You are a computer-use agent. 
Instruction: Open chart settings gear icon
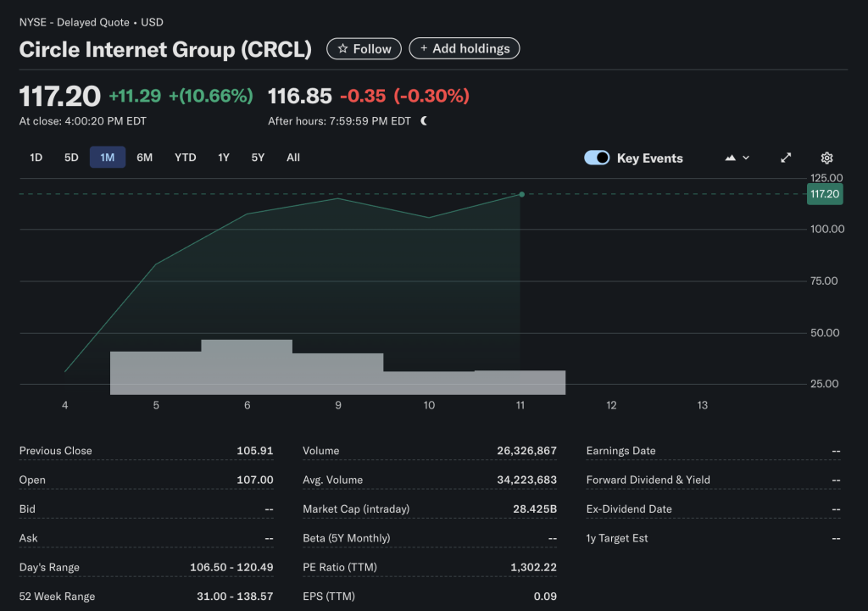coord(826,158)
